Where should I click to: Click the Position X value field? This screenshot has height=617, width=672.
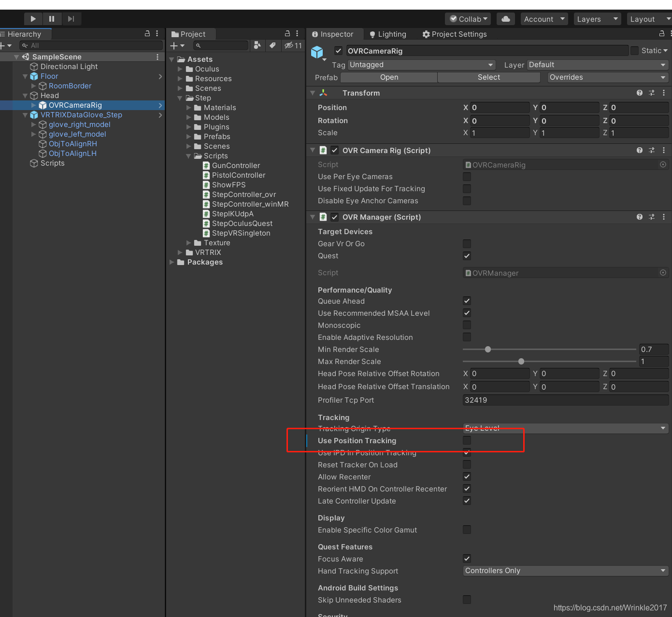pyautogui.click(x=500, y=108)
